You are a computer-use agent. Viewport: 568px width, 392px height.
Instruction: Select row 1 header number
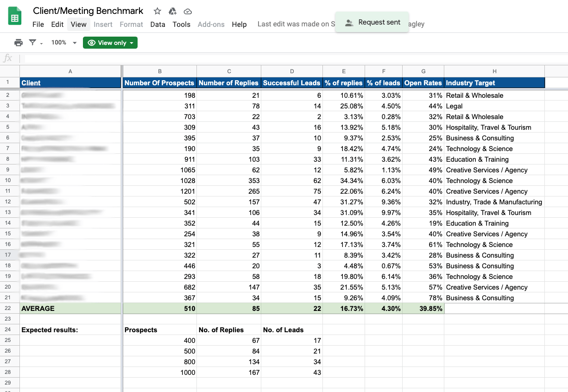tap(10, 82)
